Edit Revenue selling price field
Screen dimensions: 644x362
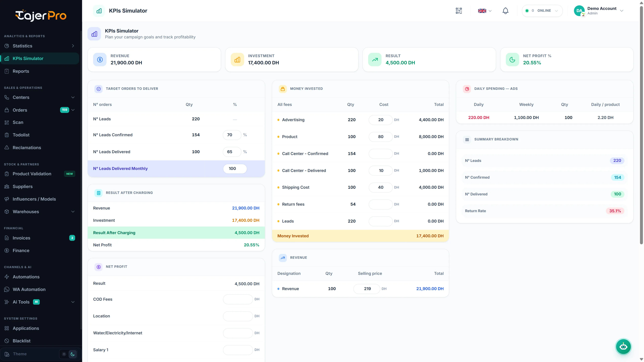[367, 289]
